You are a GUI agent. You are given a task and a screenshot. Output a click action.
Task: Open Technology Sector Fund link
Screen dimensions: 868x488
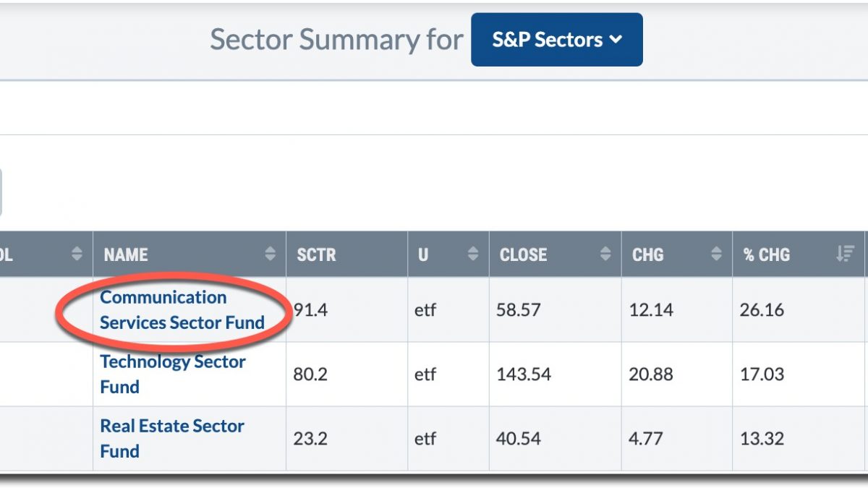tap(173, 374)
